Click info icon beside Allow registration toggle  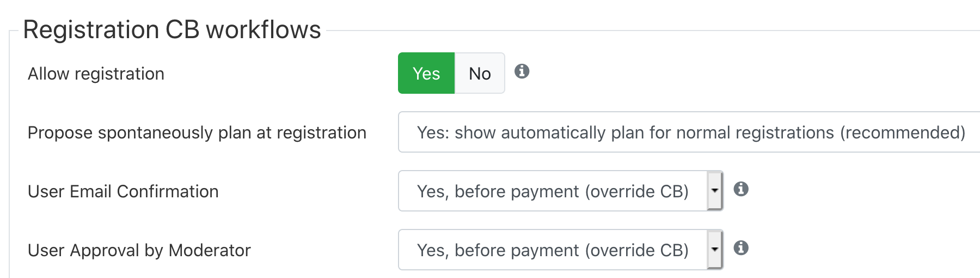[x=522, y=71]
